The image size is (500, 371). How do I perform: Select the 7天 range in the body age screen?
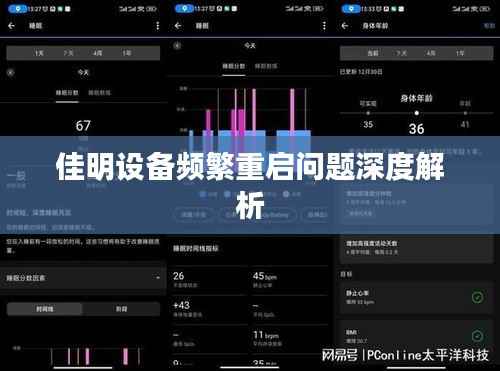coord(402,53)
